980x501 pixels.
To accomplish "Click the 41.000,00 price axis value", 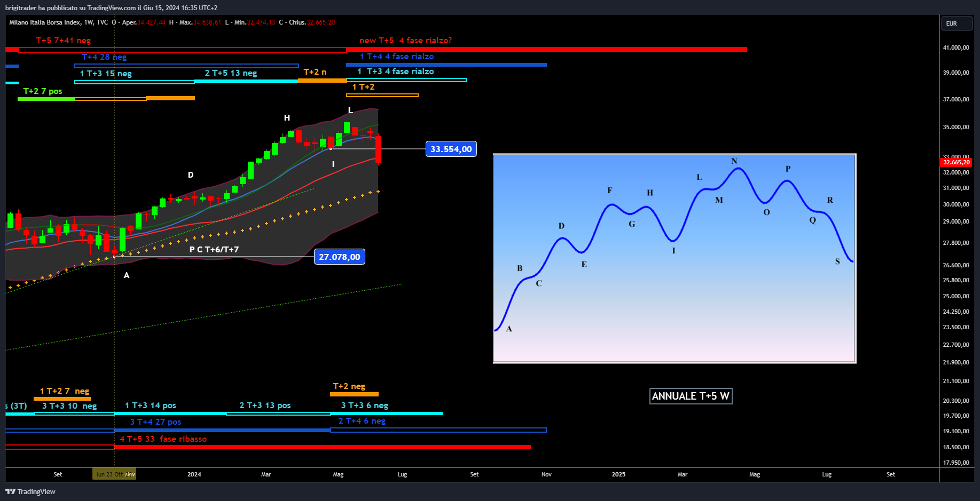I will (x=955, y=47).
